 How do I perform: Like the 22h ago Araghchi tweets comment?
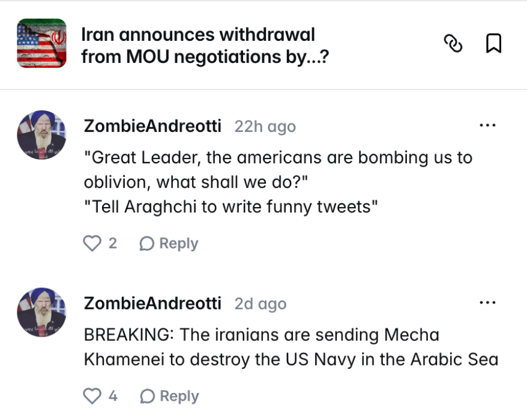(x=92, y=243)
